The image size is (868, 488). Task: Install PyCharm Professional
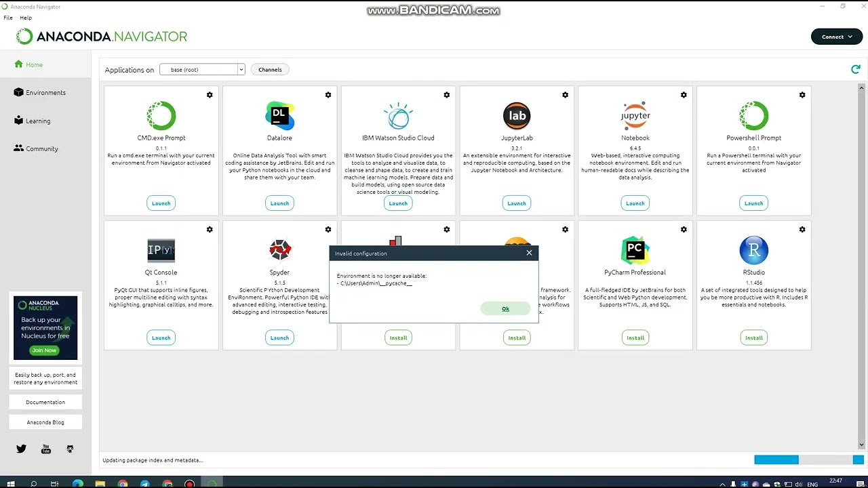(635, 338)
